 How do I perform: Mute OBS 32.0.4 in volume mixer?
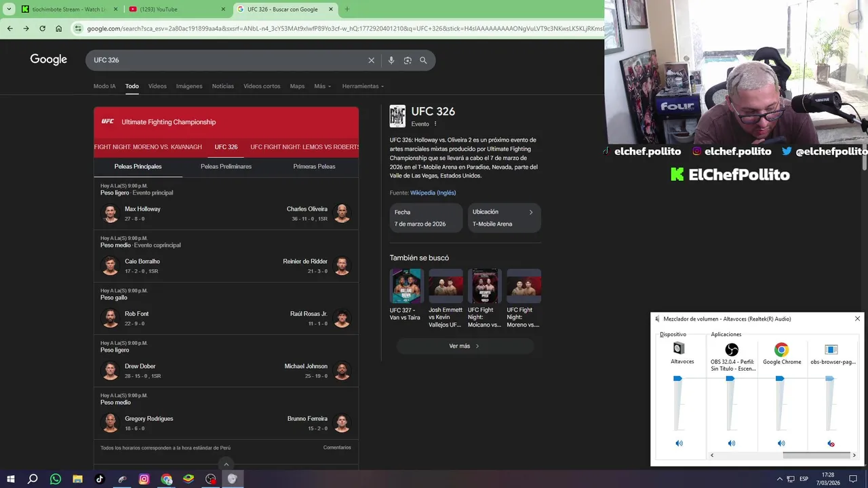(x=731, y=443)
